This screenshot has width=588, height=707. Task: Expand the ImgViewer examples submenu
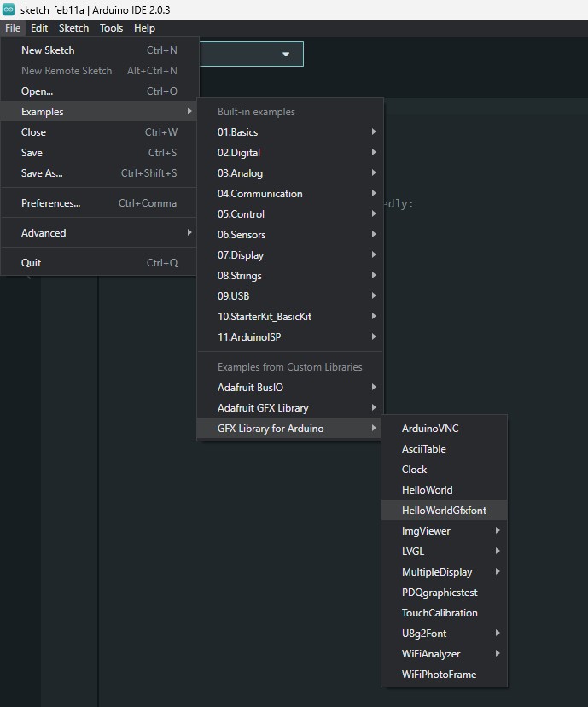pos(445,531)
